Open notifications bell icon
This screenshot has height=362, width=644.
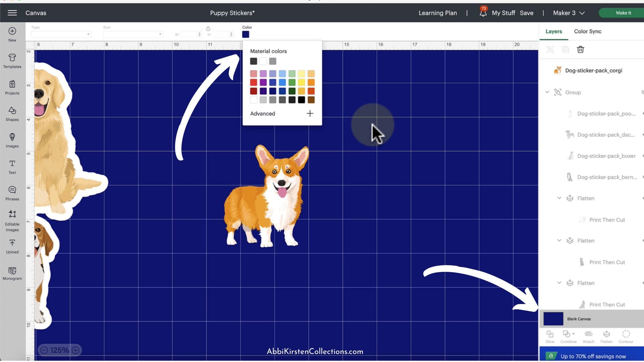(x=483, y=13)
